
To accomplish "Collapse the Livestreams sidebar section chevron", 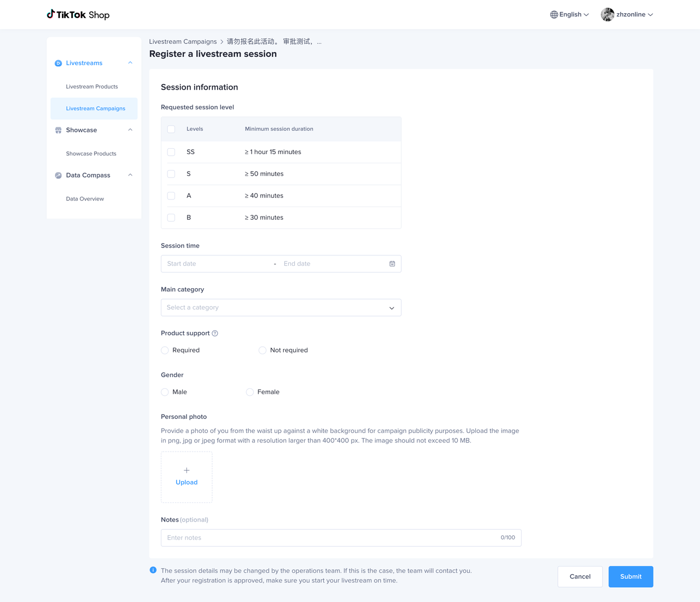I will 130,63.
